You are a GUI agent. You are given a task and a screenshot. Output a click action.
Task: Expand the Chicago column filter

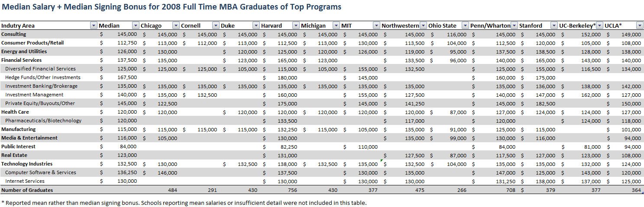coord(176,25)
